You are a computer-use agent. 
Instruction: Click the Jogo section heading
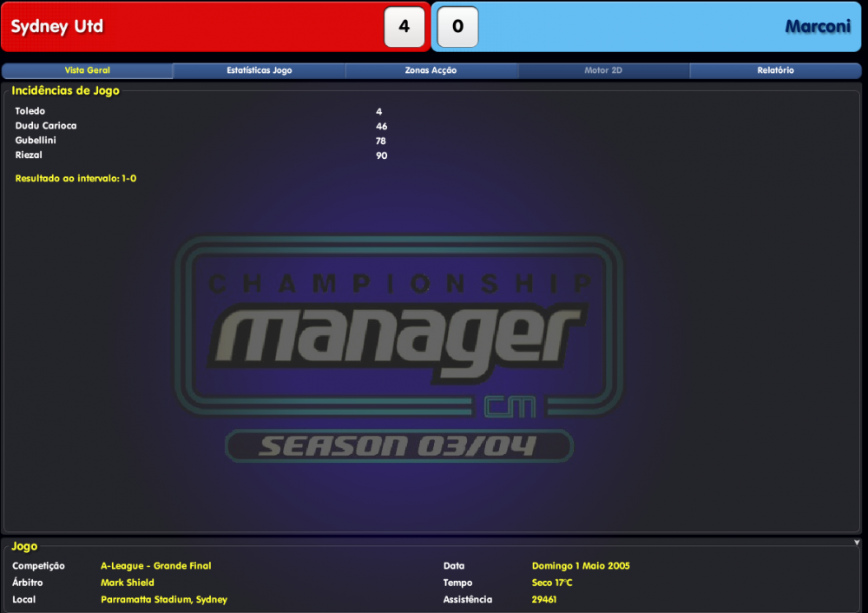coord(24,546)
